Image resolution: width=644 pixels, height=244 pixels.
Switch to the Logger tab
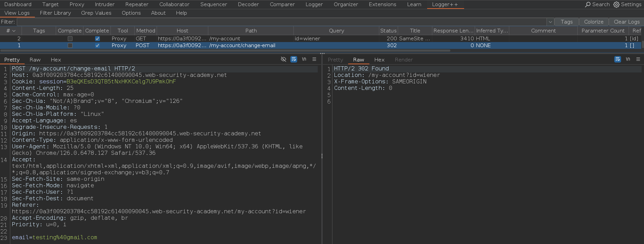[x=314, y=4]
